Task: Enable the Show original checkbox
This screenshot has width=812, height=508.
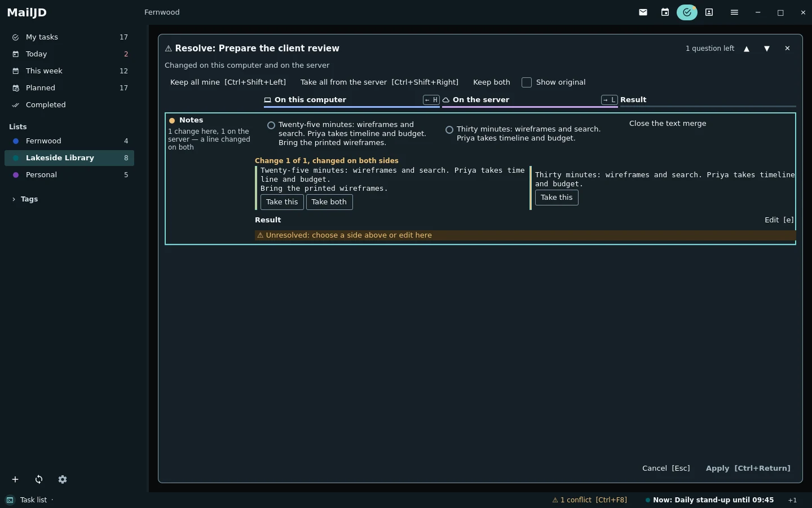Action: click(527, 82)
